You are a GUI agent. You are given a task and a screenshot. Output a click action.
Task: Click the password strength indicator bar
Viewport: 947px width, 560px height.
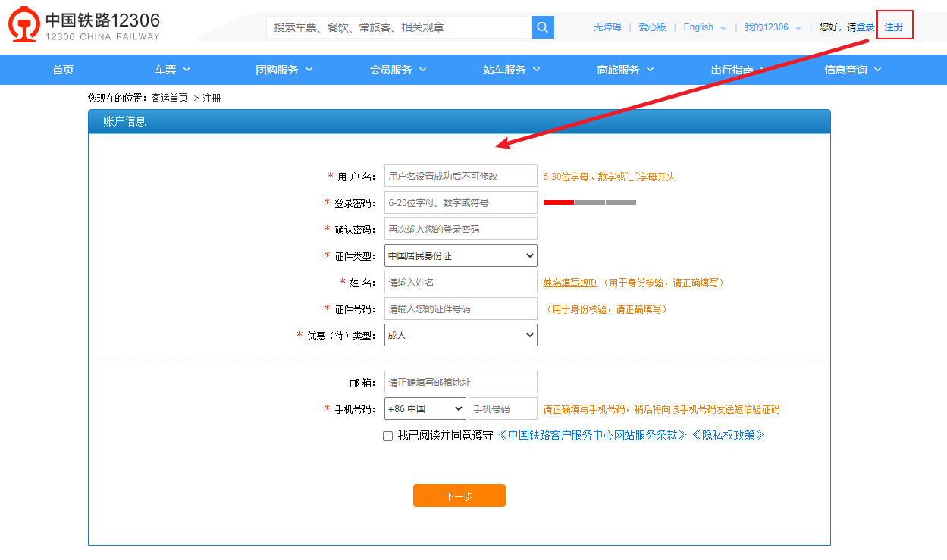(x=589, y=202)
